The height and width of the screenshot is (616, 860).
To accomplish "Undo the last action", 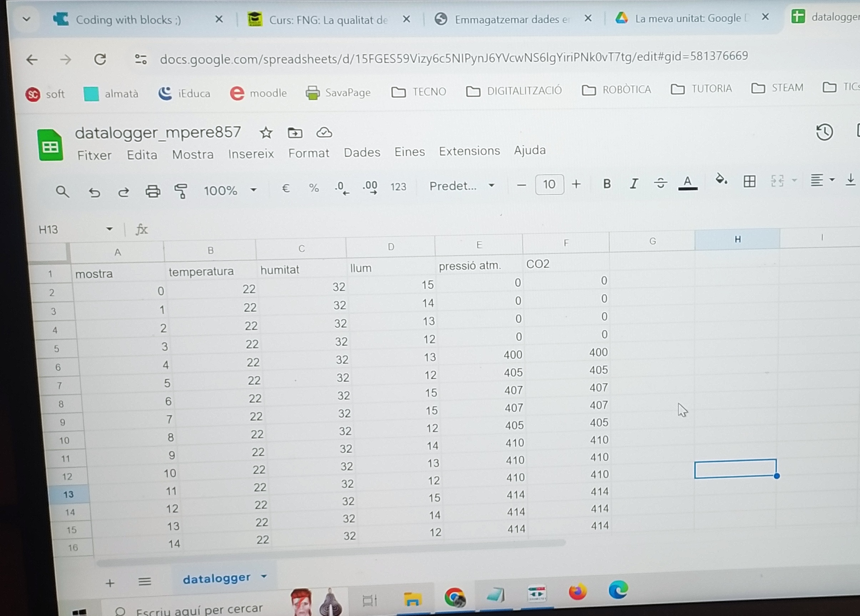I will pos(94,192).
